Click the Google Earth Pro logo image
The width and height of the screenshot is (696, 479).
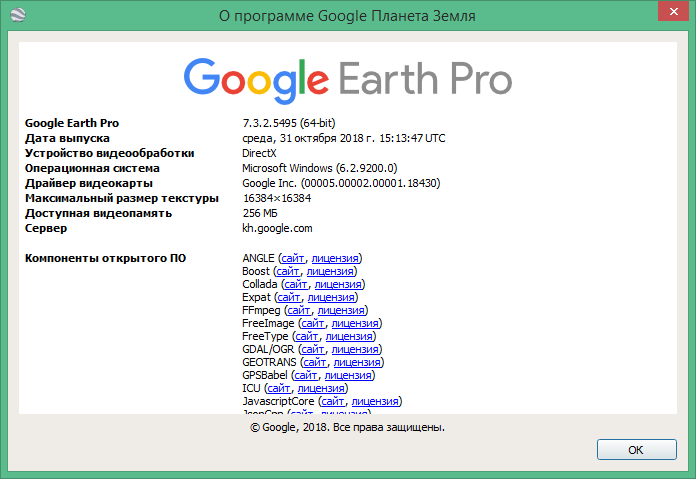[348, 80]
